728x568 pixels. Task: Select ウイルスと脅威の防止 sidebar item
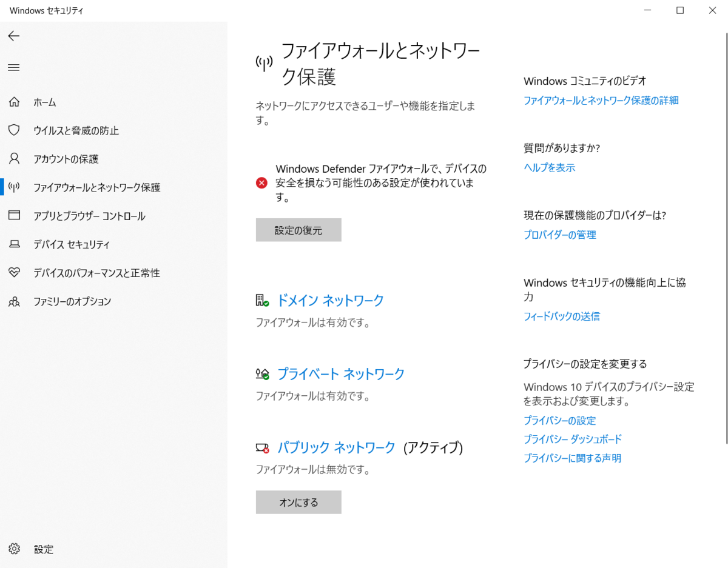pyautogui.click(x=76, y=131)
